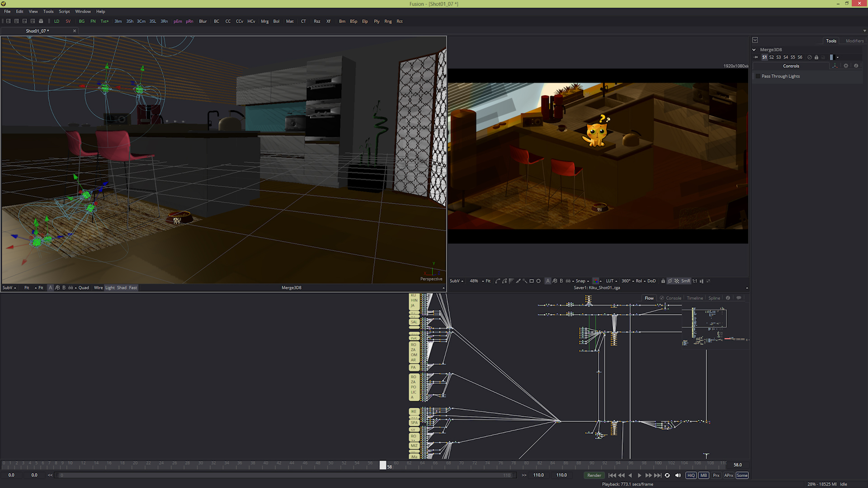Start the Render button

click(x=594, y=475)
